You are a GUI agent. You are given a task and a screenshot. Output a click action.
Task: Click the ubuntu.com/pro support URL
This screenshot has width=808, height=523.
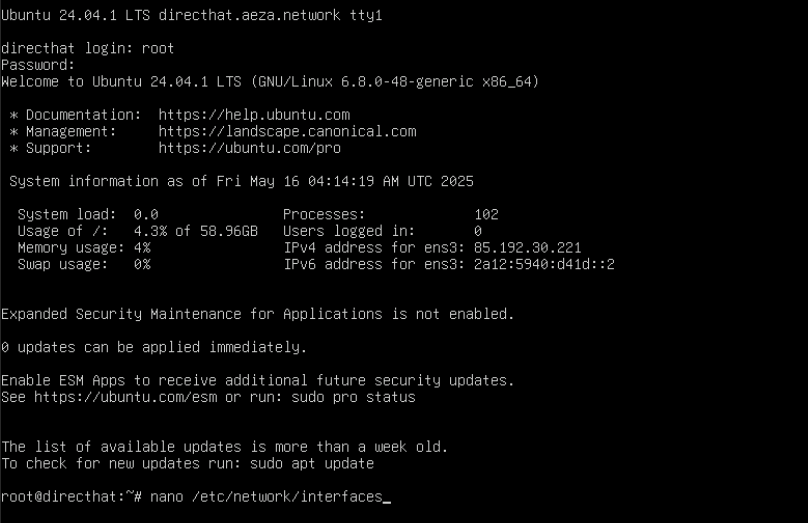pos(249,148)
